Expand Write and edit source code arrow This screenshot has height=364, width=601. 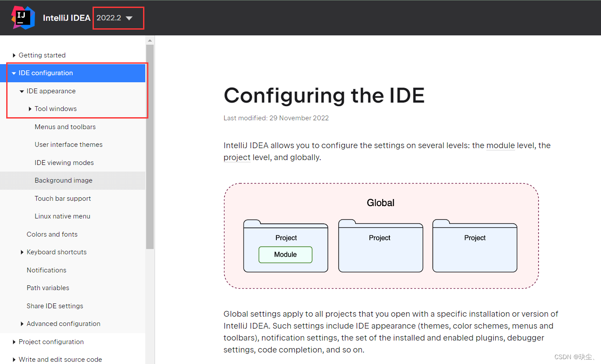(x=15, y=360)
